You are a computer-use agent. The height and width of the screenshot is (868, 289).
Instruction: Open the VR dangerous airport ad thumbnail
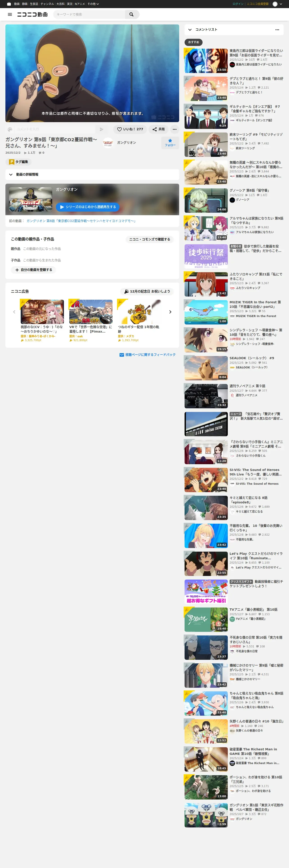click(91, 312)
